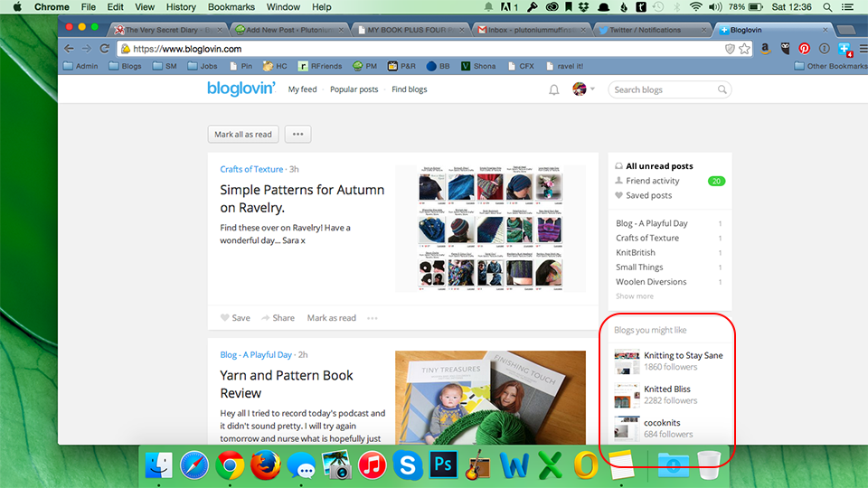868x488 pixels.
Task: Go to My feed
Action: (x=302, y=89)
